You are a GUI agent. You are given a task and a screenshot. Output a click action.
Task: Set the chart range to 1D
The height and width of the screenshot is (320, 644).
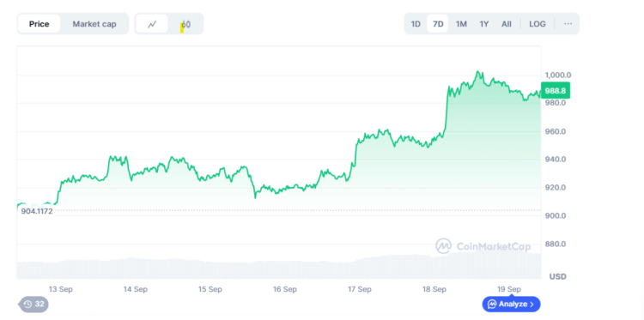click(x=416, y=24)
